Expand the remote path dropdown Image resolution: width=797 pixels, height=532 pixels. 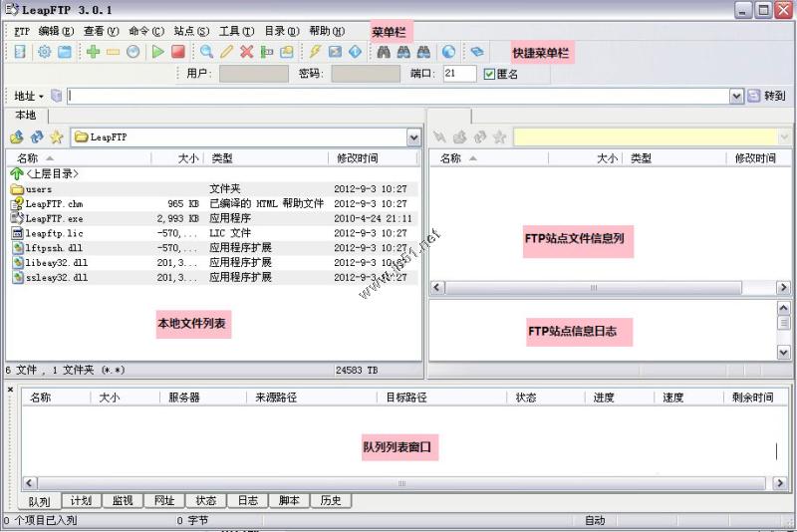pyautogui.click(x=784, y=136)
